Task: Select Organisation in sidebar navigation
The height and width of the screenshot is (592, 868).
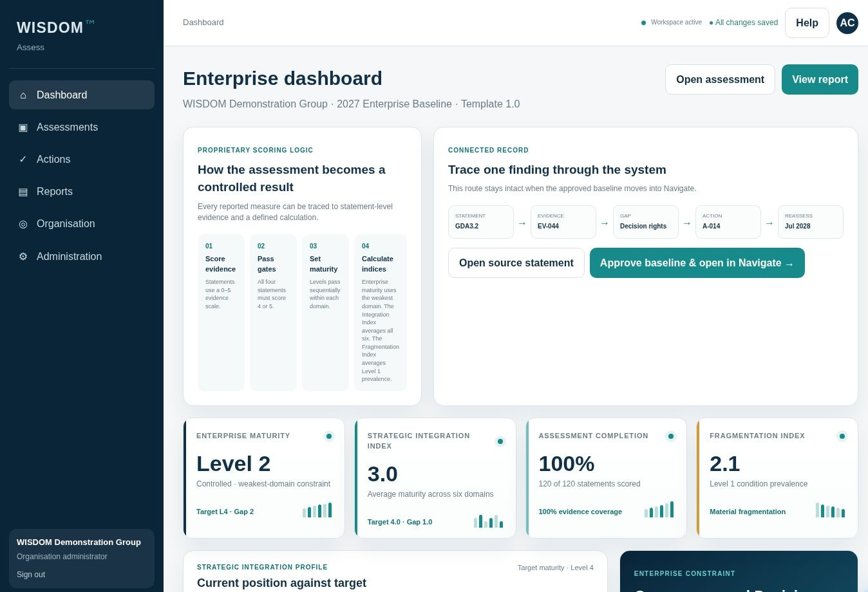Action: coord(82,224)
